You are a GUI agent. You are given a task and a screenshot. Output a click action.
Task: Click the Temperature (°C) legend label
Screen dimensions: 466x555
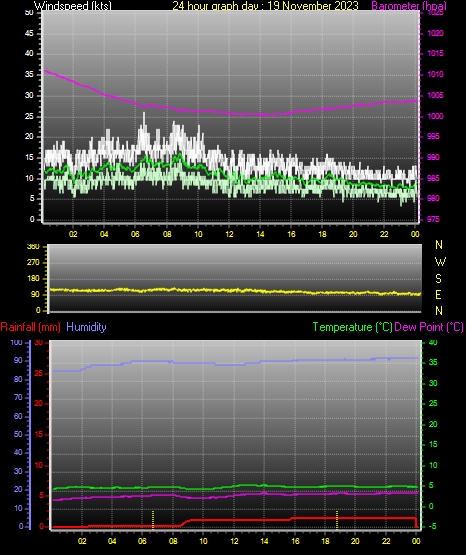[352, 327]
